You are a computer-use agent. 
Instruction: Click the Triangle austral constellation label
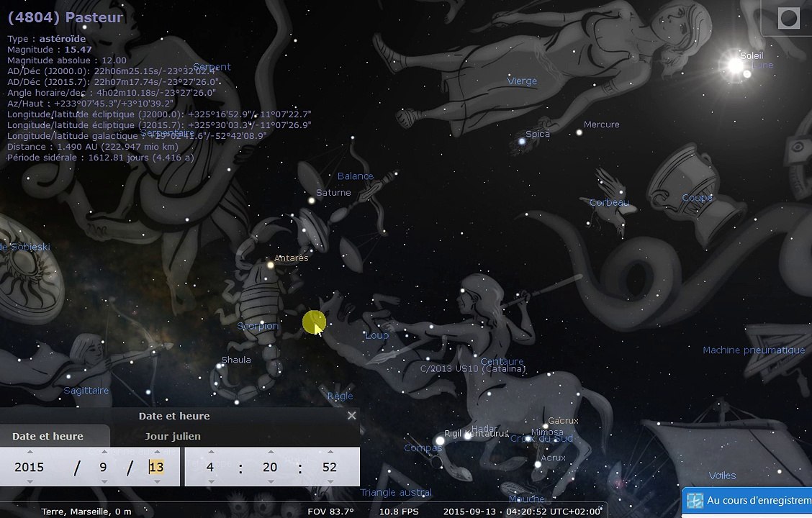pyautogui.click(x=396, y=493)
